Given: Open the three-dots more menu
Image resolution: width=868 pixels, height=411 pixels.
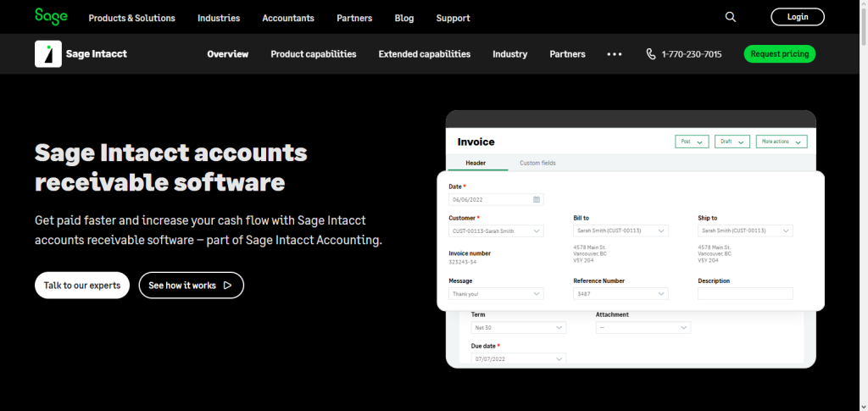Looking at the screenshot, I should click(615, 54).
